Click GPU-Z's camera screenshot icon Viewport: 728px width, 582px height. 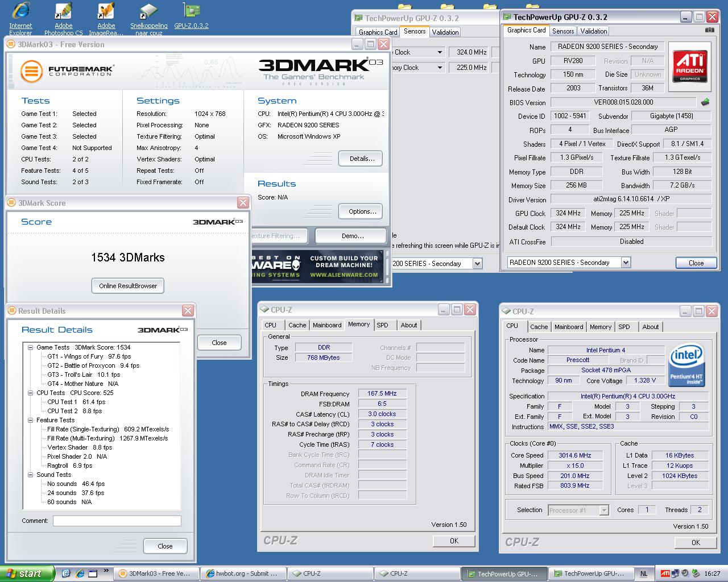(709, 30)
